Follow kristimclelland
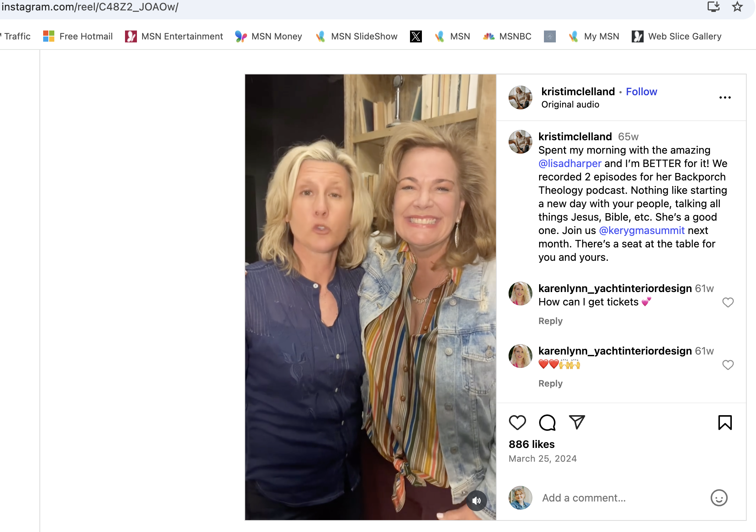The width and height of the screenshot is (756, 532). [641, 92]
